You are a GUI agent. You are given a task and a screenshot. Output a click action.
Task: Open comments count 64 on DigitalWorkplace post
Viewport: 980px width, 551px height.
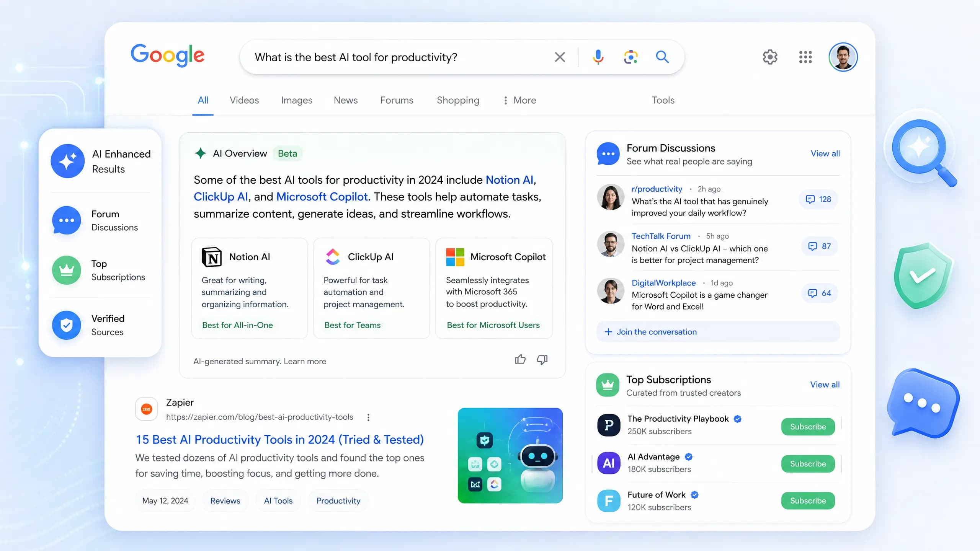tap(820, 293)
